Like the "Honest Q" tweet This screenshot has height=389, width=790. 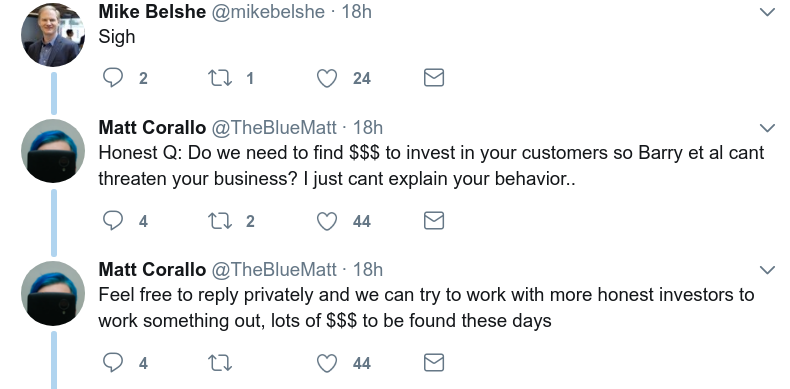(326, 221)
